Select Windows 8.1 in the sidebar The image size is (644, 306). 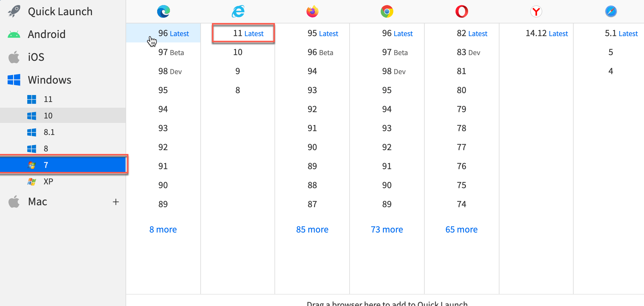49,132
